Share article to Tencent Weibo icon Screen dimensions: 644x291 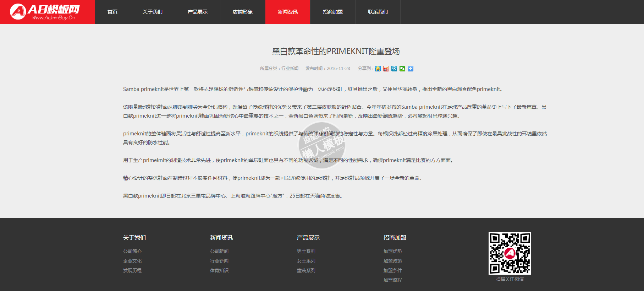[x=394, y=69]
